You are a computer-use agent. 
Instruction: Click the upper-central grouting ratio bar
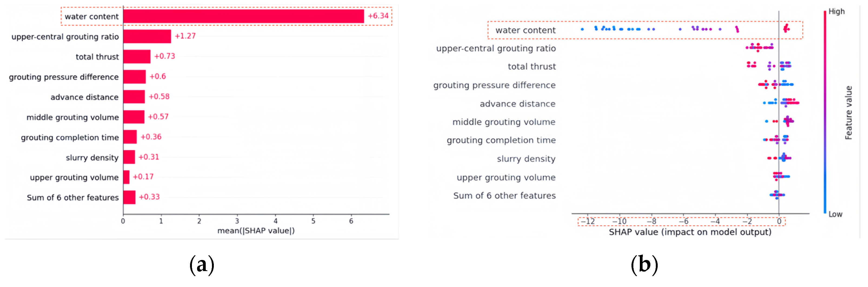click(x=147, y=36)
